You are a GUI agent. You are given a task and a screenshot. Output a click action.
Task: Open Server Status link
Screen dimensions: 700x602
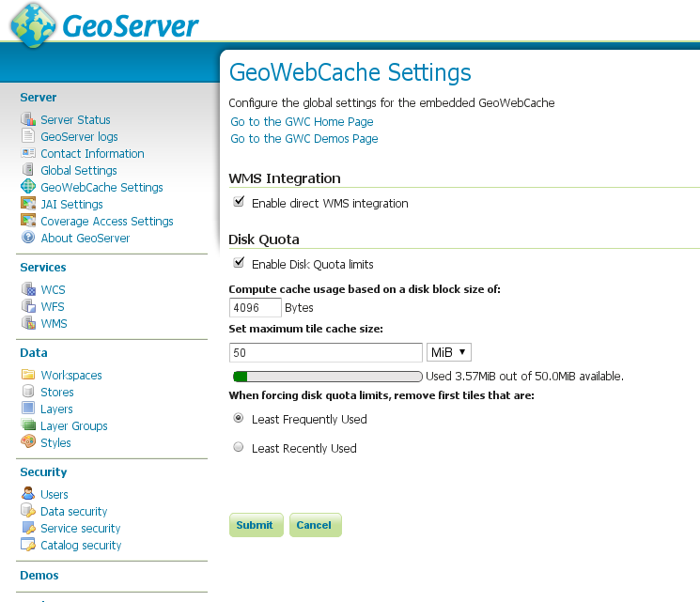click(75, 119)
